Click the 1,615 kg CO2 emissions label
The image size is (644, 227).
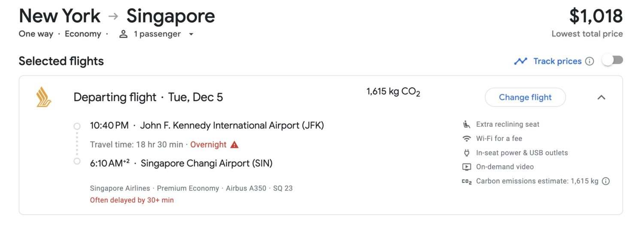[x=393, y=92]
